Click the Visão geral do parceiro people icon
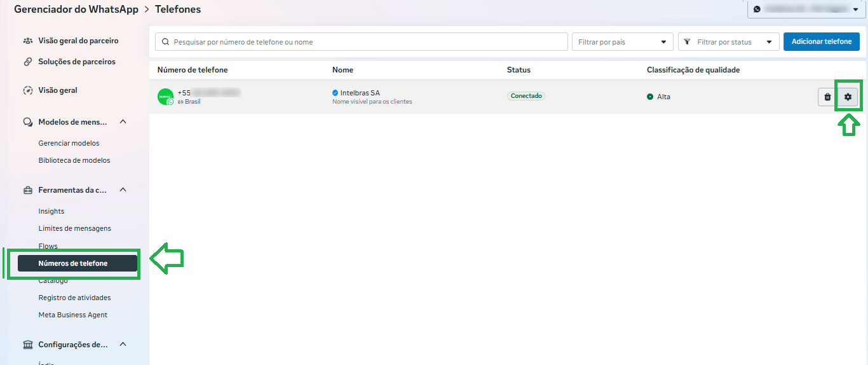This screenshot has width=868, height=365. click(x=28, y=41)
